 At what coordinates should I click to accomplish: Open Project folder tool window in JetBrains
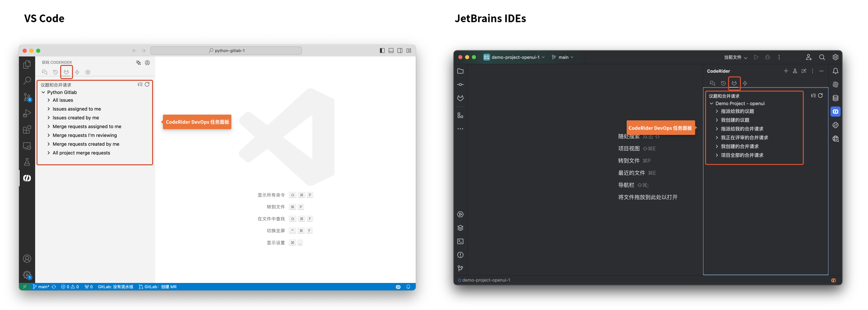pos(460,71)
